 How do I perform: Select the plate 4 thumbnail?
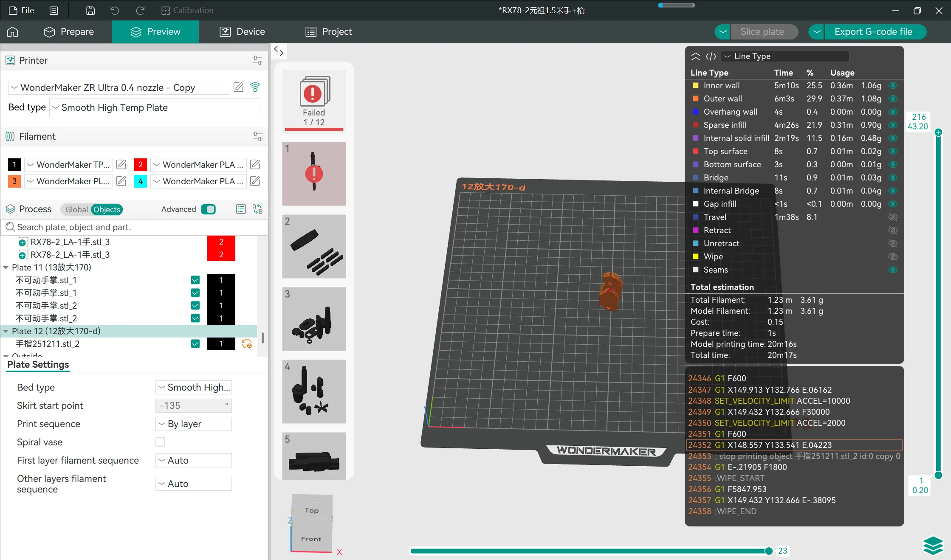tap(314, 391)
